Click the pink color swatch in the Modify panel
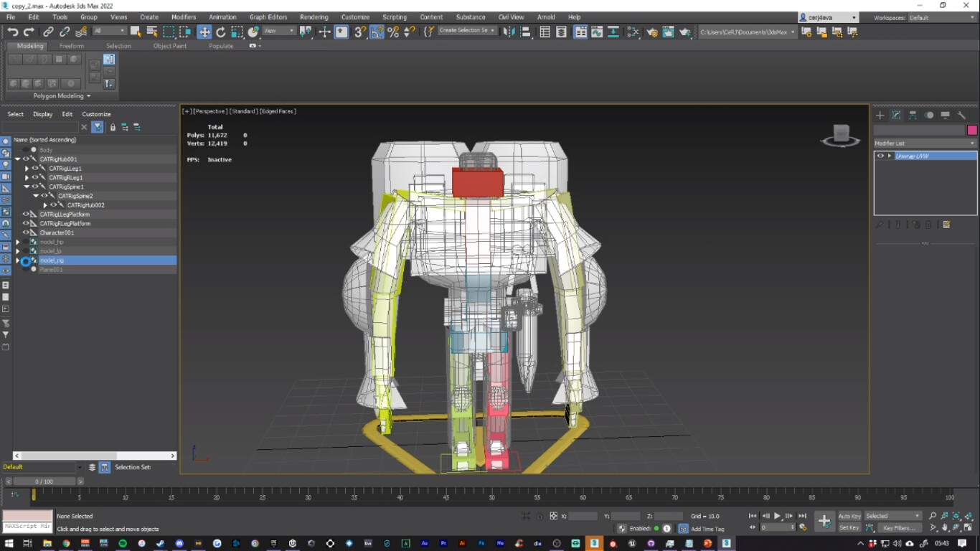The width and height of the screenshot is (980, 551). 971,130
